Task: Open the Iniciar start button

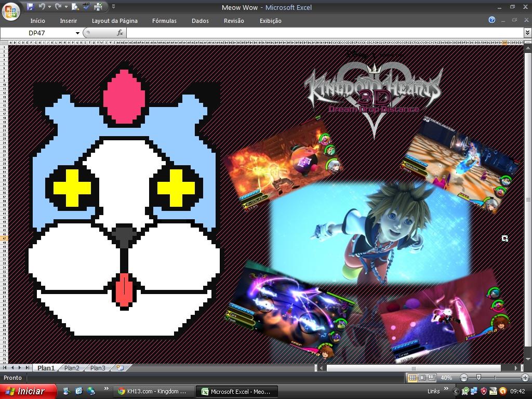Action: (26, 391)
